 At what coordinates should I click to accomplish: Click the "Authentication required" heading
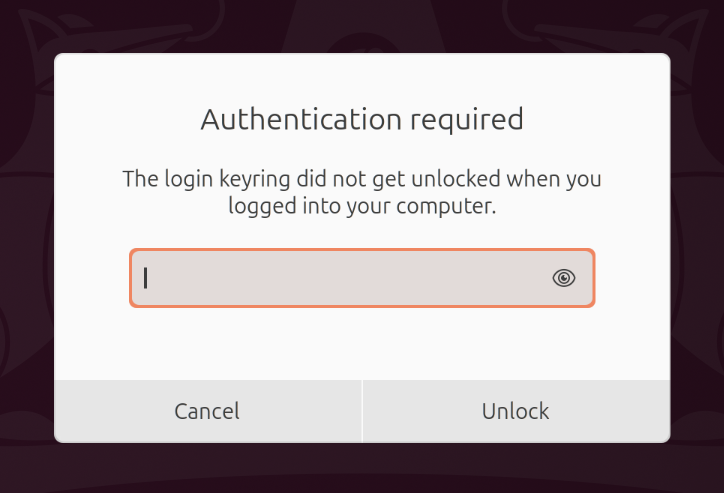(362, 120)
